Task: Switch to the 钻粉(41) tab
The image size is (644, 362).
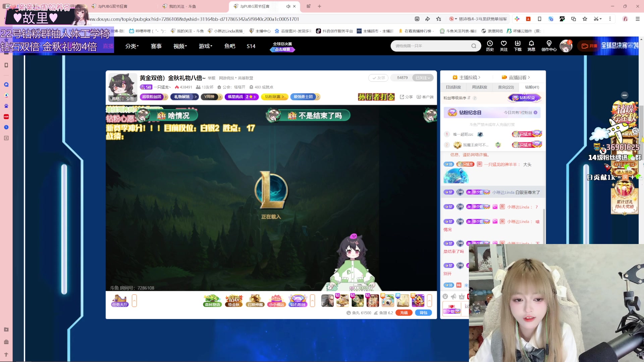Action: tap(532, 87)
